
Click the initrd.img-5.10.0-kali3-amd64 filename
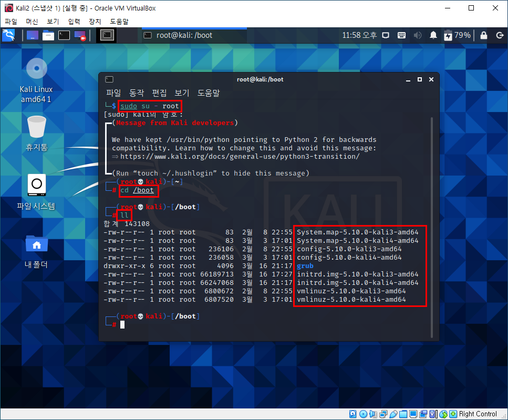pos(358,274)
